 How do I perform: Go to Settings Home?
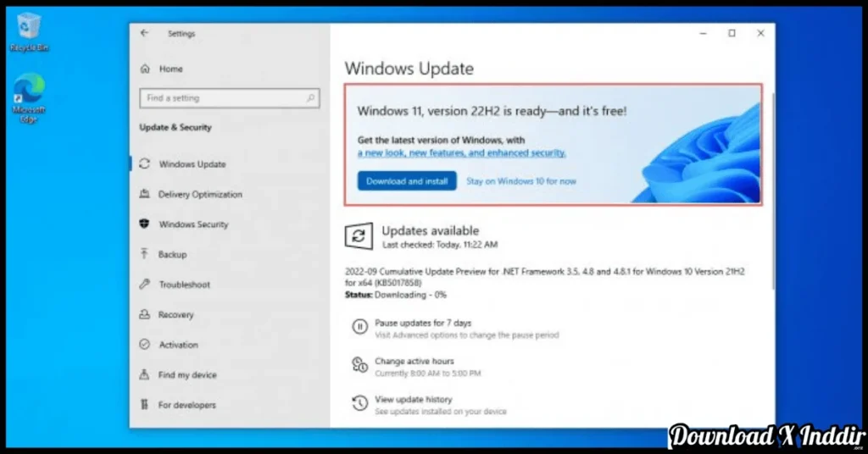[170, 69]
